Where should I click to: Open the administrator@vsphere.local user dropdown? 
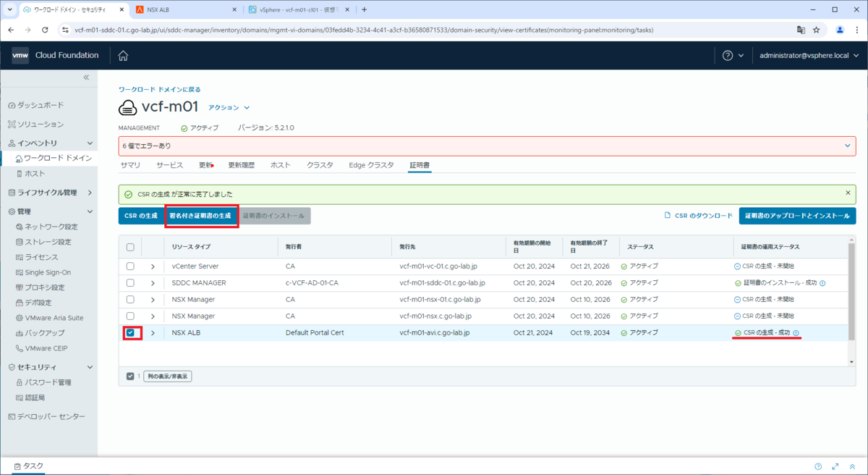pyautogui.click(x=808, y=56)
